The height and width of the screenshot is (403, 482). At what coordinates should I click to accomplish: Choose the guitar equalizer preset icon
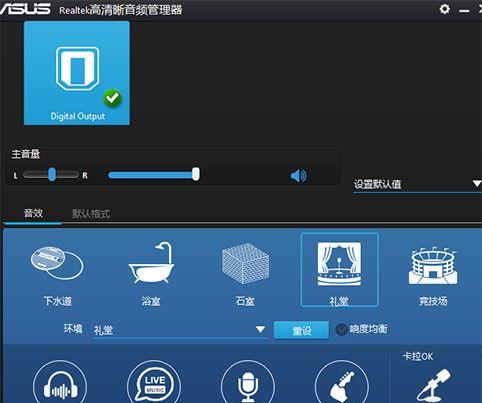(x=341, y=383)
